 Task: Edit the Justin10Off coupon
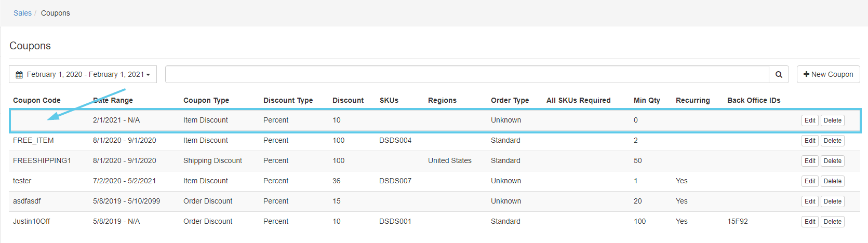[810, 222]
